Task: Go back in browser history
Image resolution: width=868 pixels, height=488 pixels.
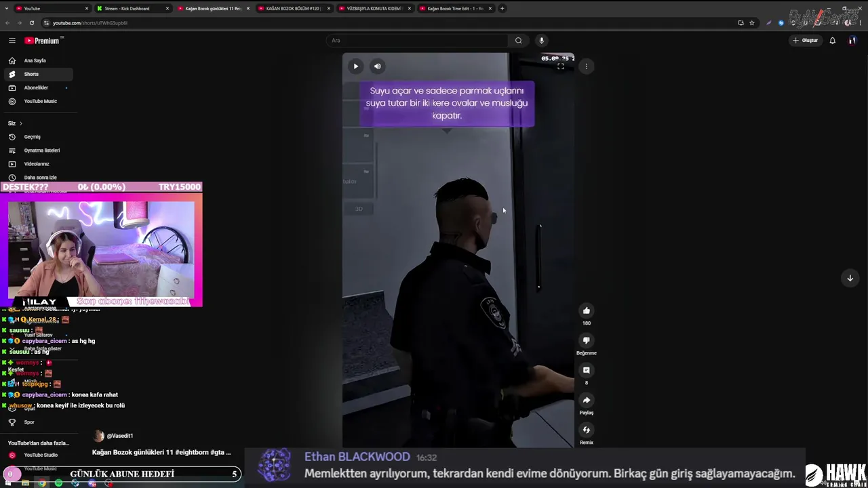Action: coord(7,23)
